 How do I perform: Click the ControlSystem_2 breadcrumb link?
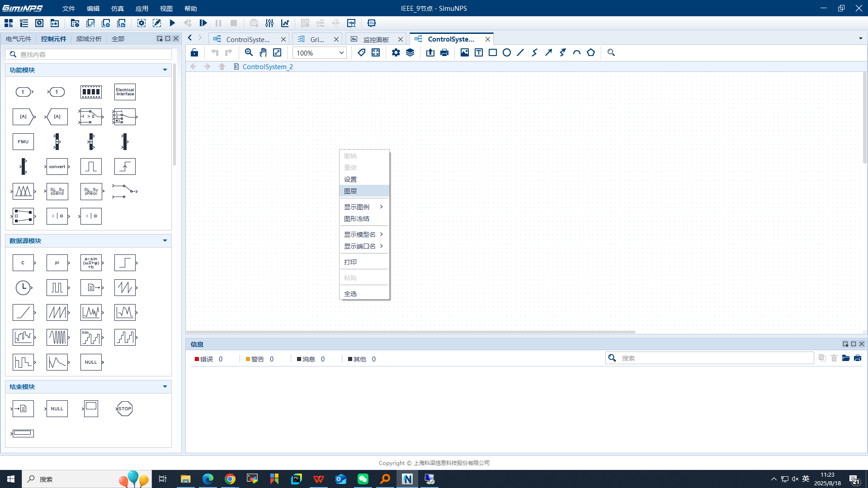tap(267, 66)
